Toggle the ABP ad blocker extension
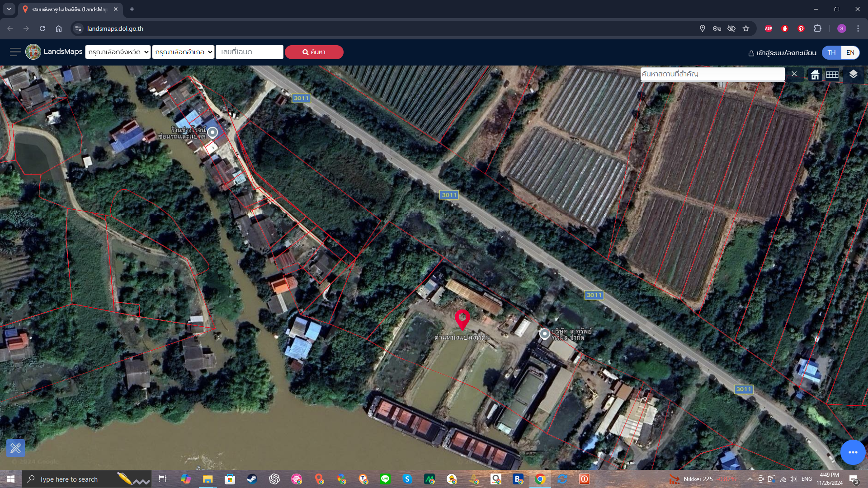The height and width of the screenshot is (488, 868). coord(769,28)
